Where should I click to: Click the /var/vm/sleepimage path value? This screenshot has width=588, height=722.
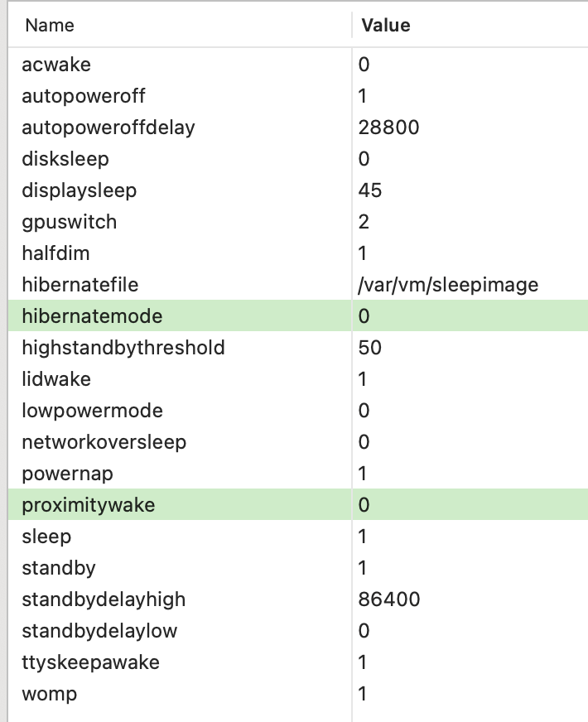pos(448,285)
